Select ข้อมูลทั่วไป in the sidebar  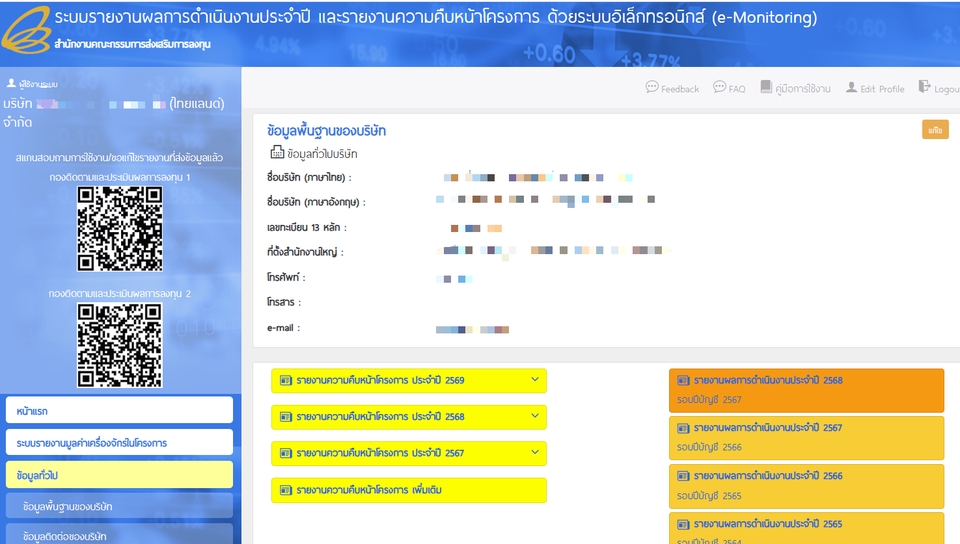(x=119, y=474)
